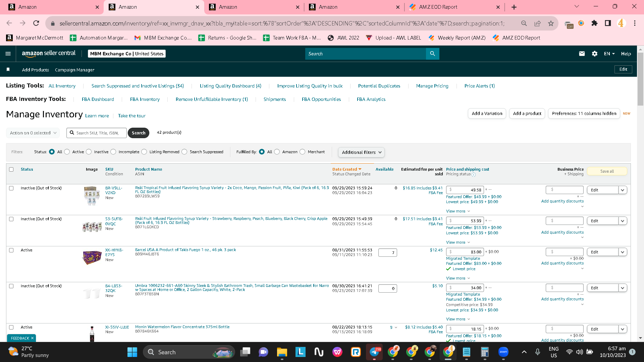Open the settings gear icon
The height and width of the screenshot is (362, 644).
point(595,54)
